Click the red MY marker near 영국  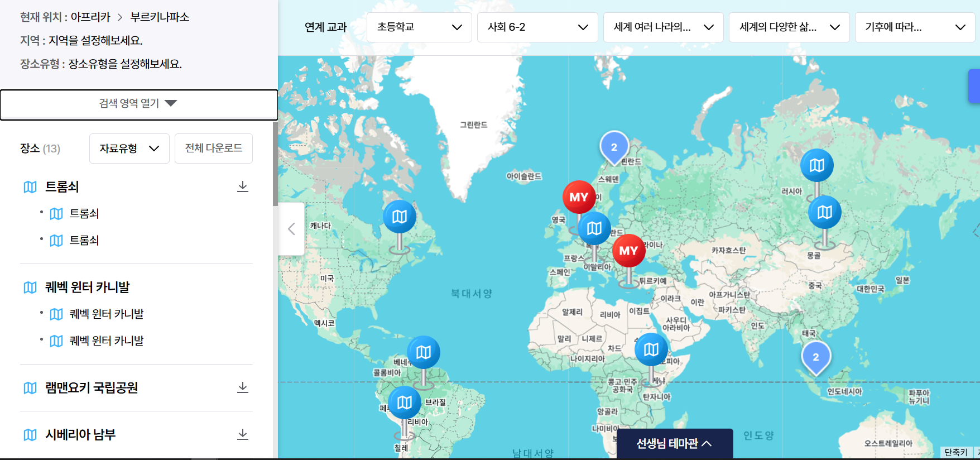point(579,197)
